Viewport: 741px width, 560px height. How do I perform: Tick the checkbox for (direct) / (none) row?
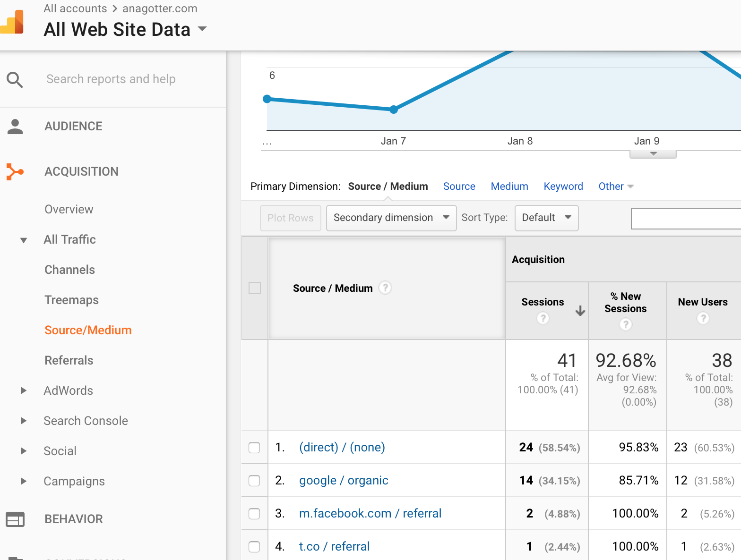coord(254,448)
